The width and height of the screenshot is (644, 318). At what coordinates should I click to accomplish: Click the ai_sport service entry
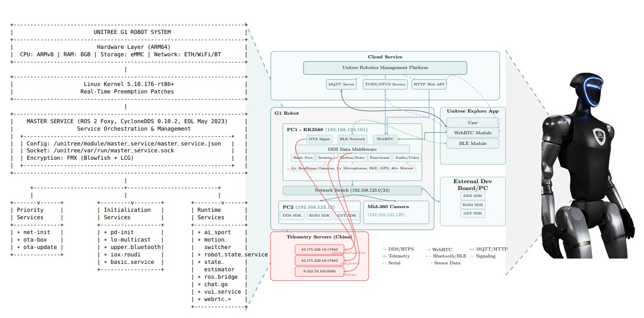coord(214,232)
